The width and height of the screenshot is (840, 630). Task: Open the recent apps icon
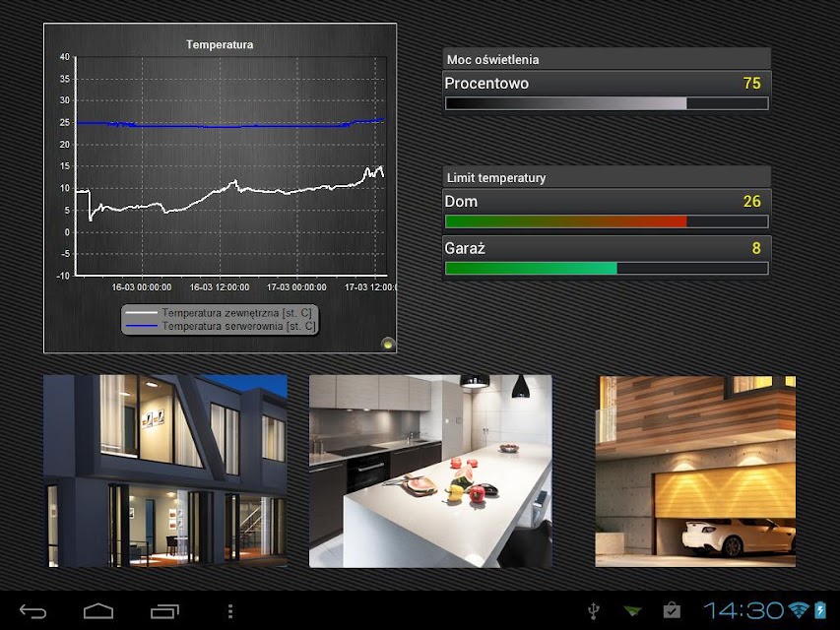[x=164, y=610]
